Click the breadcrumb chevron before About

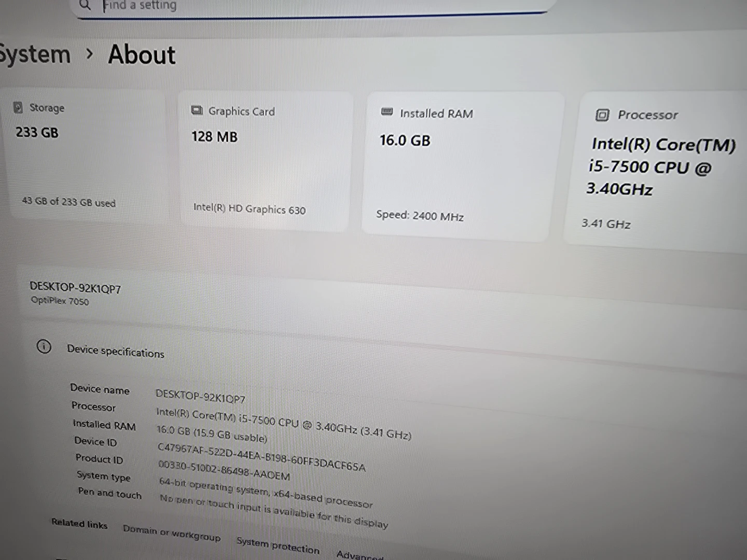[x=90, y=53]
